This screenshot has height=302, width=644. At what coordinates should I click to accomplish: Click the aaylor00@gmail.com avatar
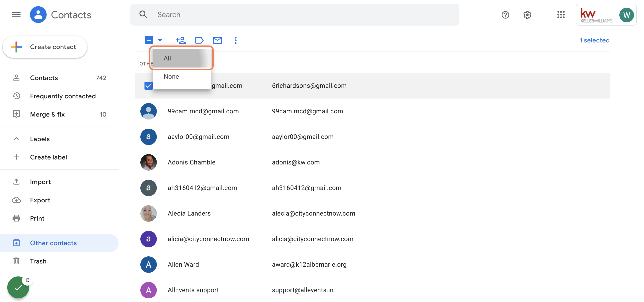(148, 137)
